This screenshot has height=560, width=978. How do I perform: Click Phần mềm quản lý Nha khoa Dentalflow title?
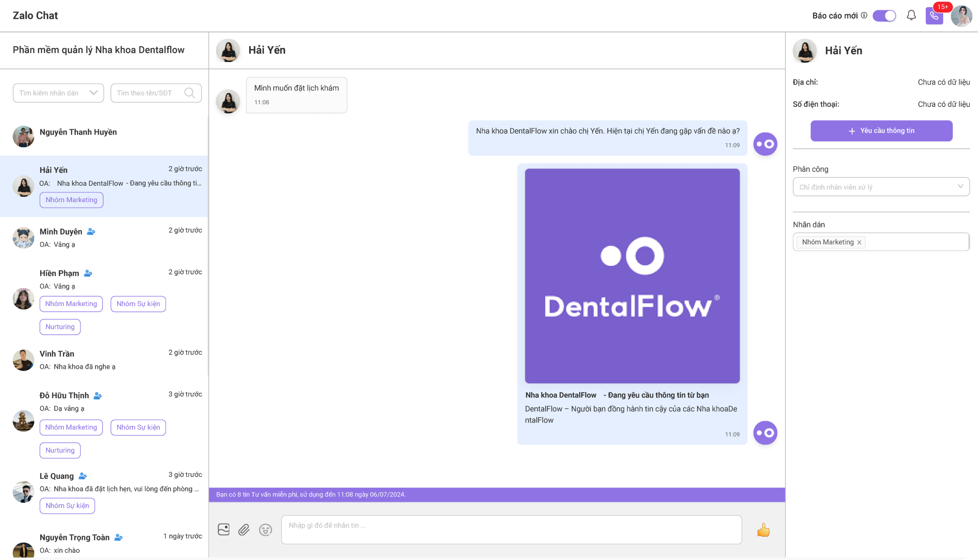point(98,50)
